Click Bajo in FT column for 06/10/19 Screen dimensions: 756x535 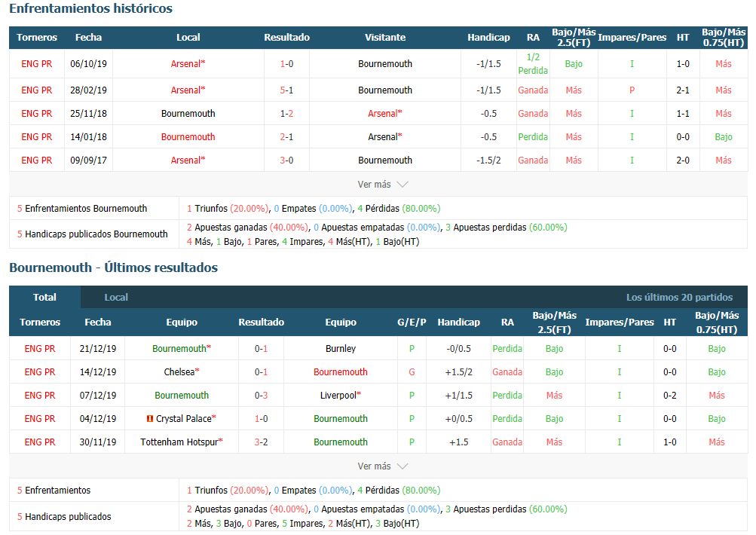[x=574, y=63]
